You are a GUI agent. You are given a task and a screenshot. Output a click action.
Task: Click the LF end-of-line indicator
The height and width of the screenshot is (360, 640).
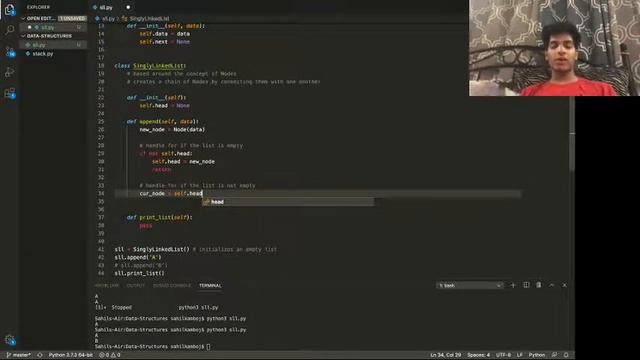(520, 355)
